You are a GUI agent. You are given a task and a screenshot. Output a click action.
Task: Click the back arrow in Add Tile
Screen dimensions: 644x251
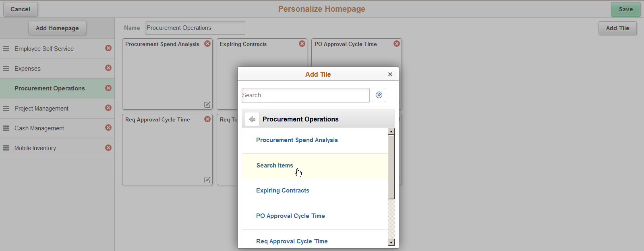pyautogui.click(x=252, y=119)
